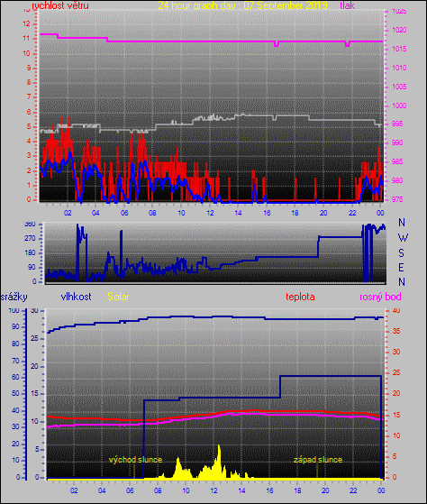
Task: Click the 'východ slunce' sunrise marker text
Action: [x=135, y=460]
